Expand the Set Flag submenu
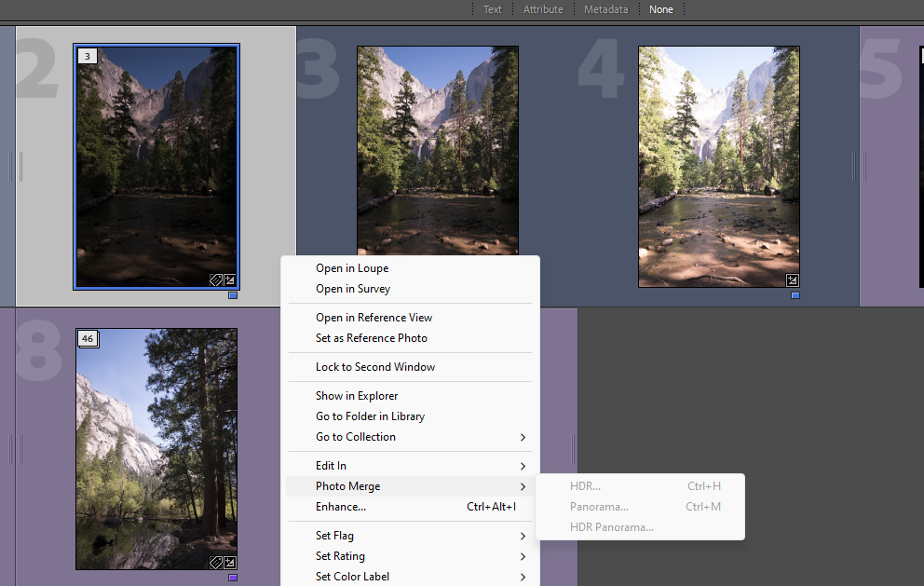924x586 pixels. (x=410, y=536)
